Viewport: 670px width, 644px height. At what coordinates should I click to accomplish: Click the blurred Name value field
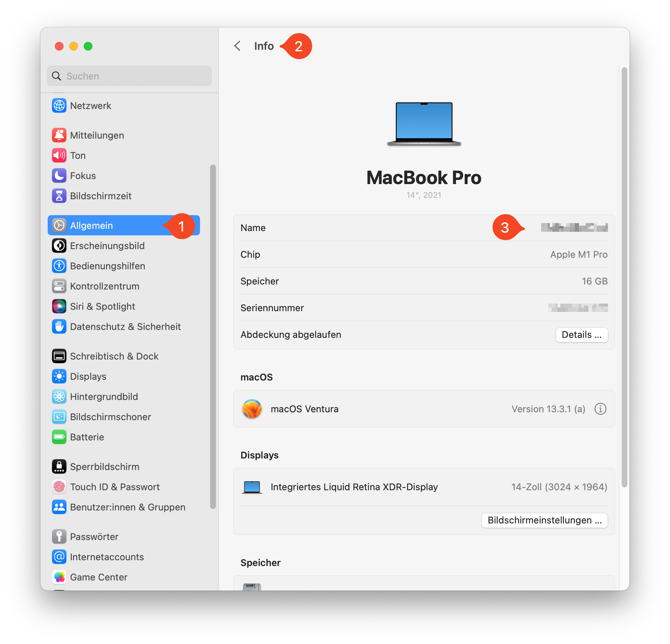click(x=574, y=227)
